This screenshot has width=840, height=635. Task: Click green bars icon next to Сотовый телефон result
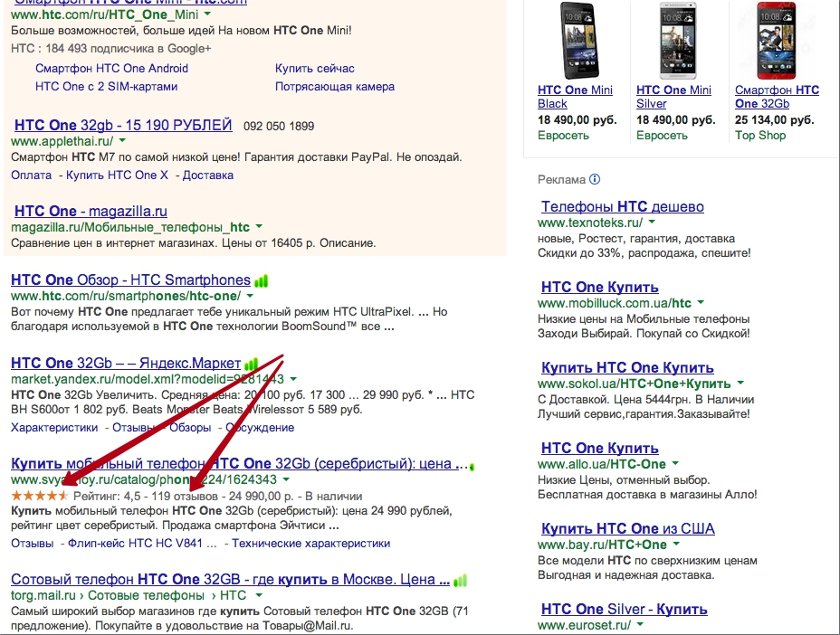[461, 580]
